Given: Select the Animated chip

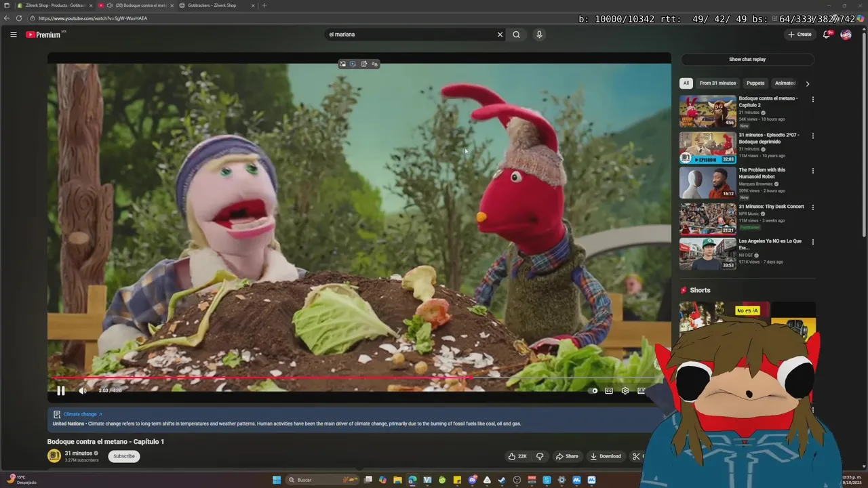Looking at the screenshot, I should [785, 83].
